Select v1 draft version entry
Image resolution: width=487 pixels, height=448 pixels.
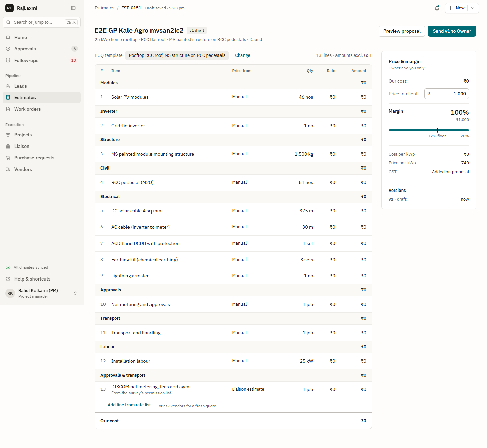coord(429,199)
